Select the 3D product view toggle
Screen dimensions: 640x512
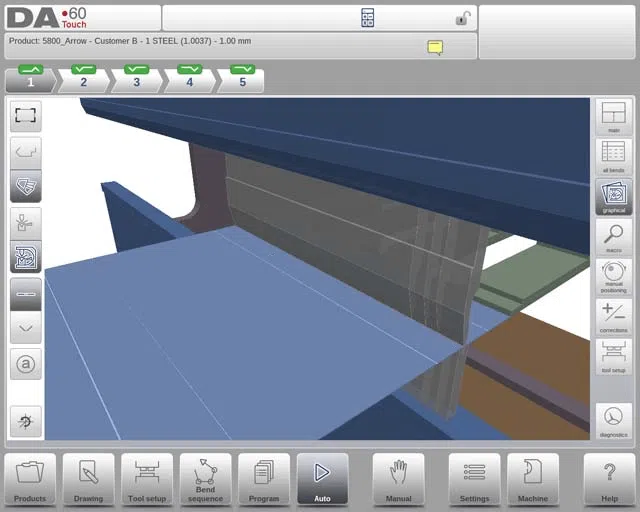pos(26,186)
